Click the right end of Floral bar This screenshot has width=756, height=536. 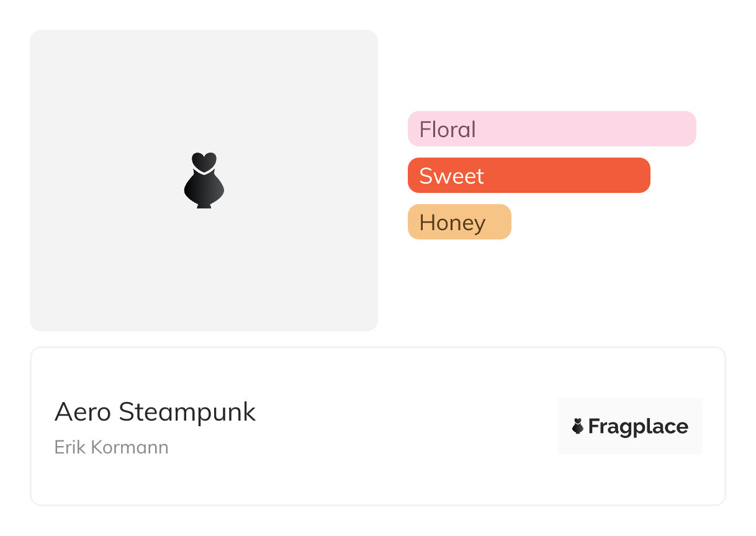688,129
